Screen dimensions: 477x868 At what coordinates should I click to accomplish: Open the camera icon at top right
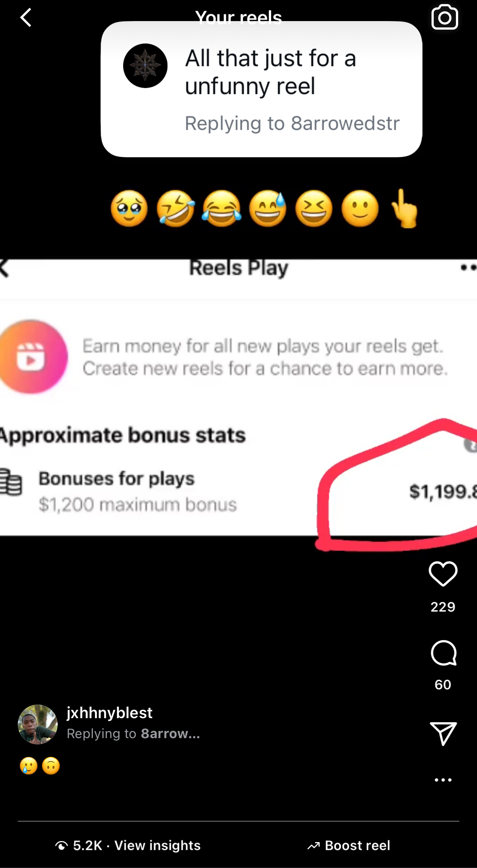(x=444, y=17)
